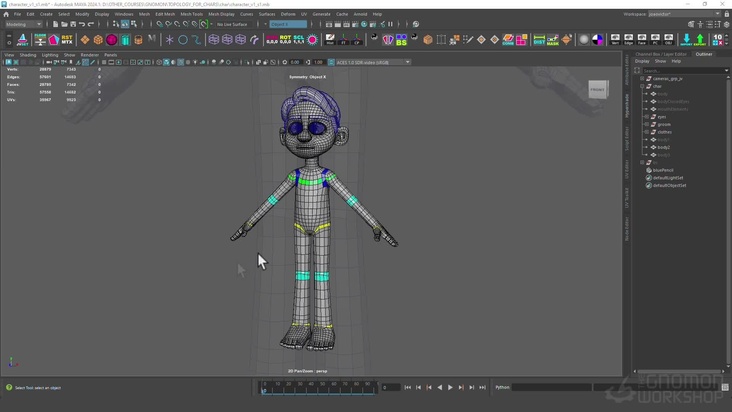732x412 pixels.
Task: Click the purple asterisk shelf icon
Action: coord(169,40)
